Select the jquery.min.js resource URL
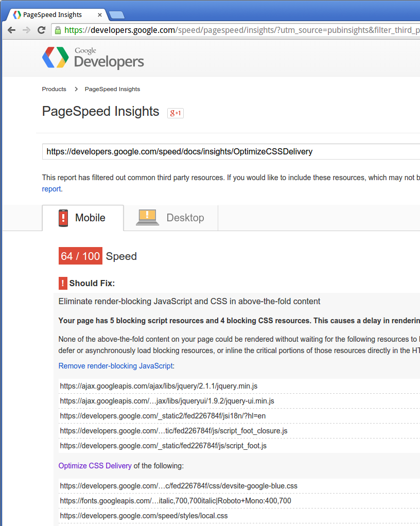Viewport: 420px width, 526px height. tap(159, 386)
